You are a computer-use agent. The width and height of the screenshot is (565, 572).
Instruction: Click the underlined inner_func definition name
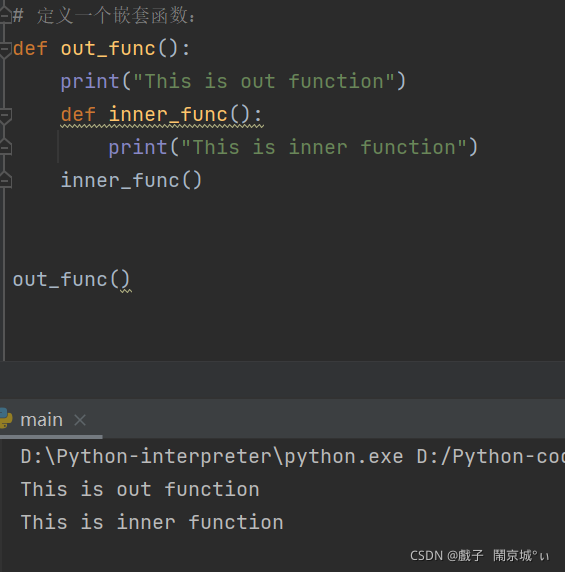pyautogui.click(x=168, y=115)
